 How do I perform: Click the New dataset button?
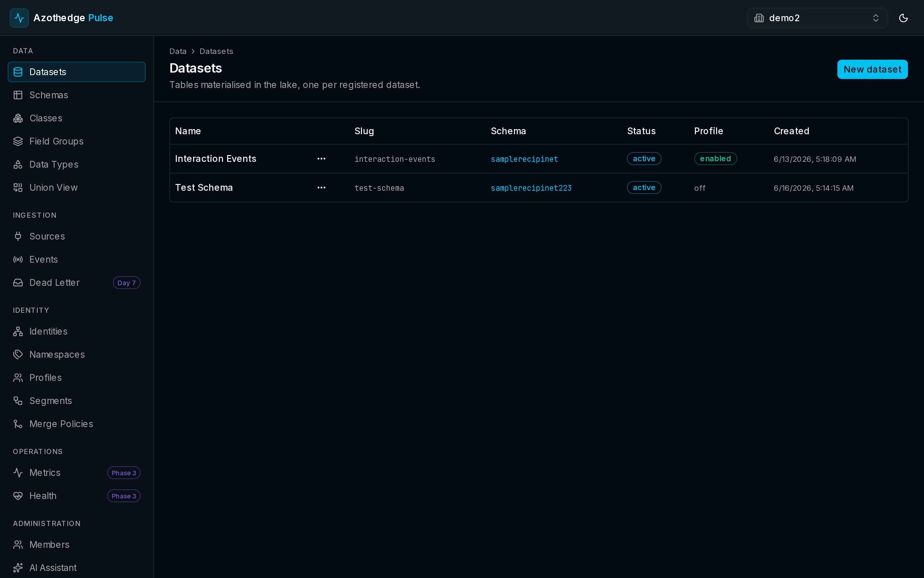[872, 69]
